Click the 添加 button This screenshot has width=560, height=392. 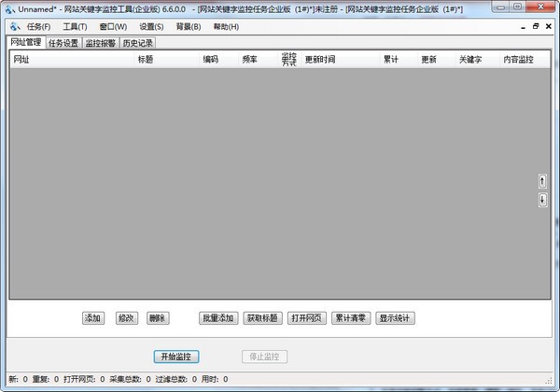click(93, 318)
